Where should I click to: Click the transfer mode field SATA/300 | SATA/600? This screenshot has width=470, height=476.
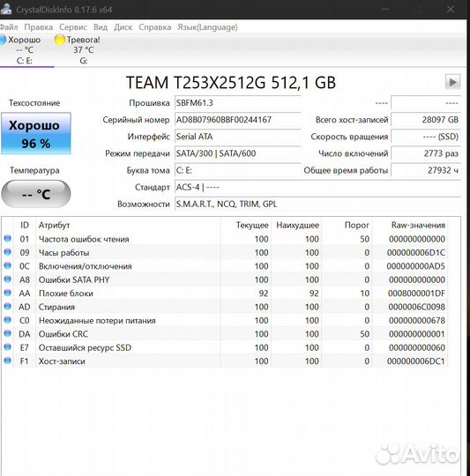click(237, 153)
